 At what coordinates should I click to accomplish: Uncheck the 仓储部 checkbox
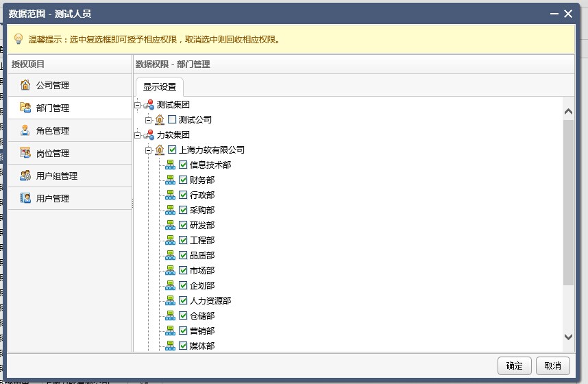click(x=183, y=315)
